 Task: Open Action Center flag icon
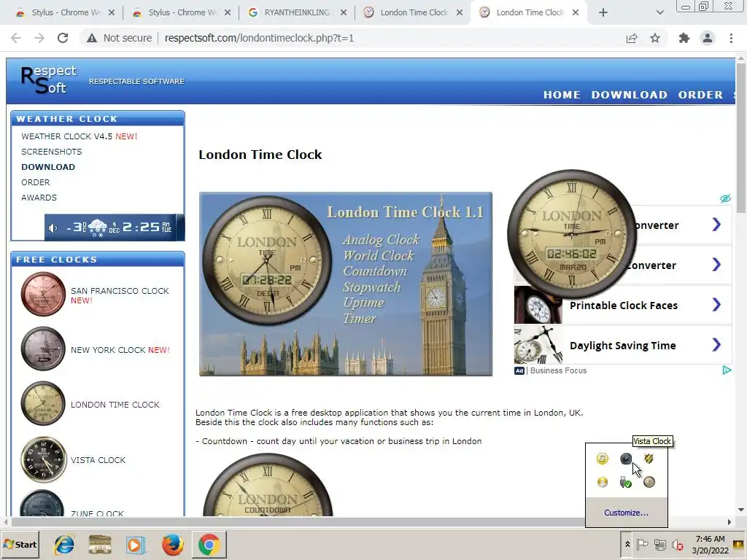tap(642, 544)
